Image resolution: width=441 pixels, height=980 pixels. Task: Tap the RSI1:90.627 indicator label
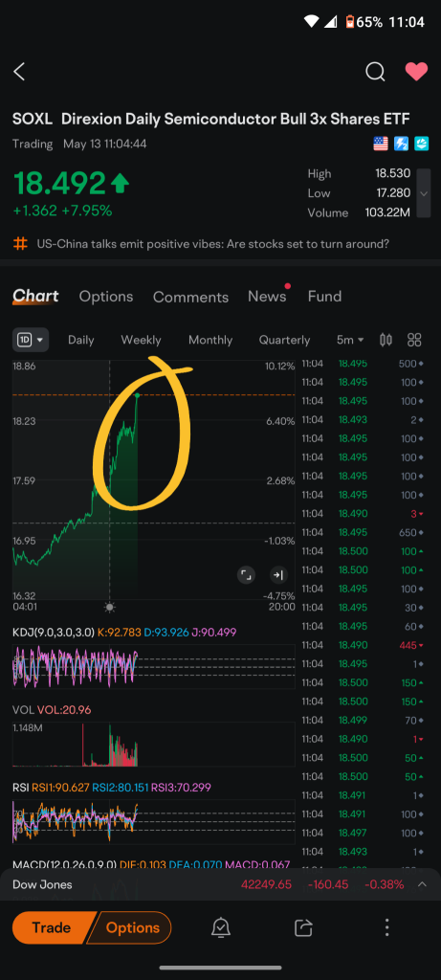tap(60, 788)
